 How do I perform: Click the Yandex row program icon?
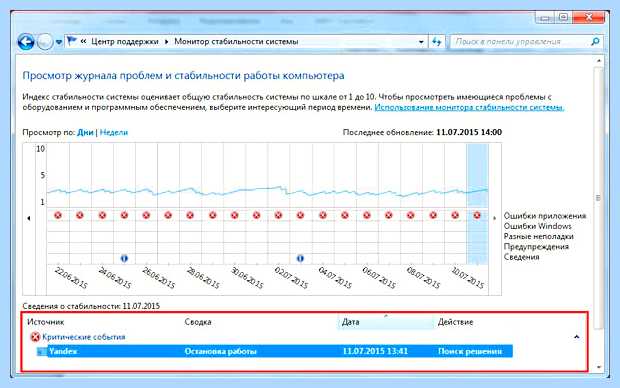pyautogui.click(x=42, y=351)
